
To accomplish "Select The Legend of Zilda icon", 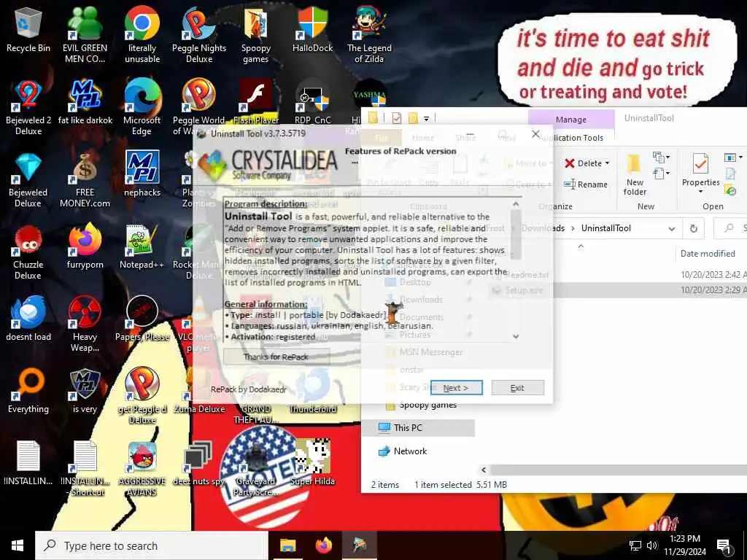I will pos(369,35).
